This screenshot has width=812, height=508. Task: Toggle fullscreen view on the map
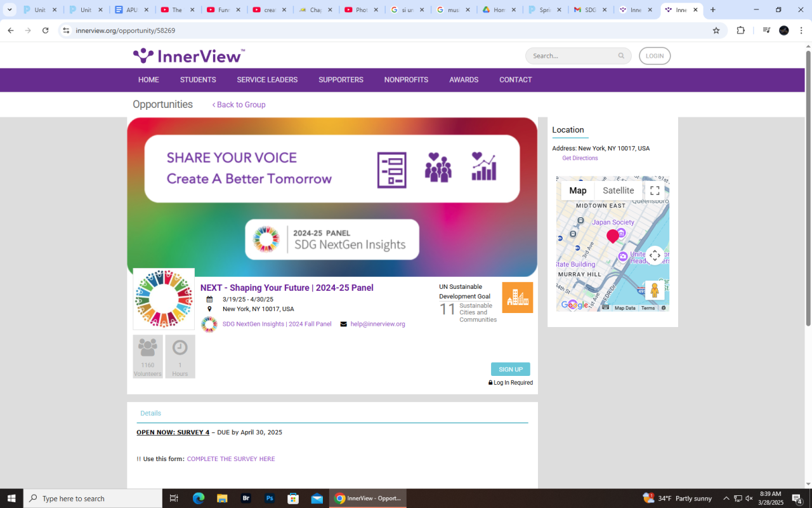click(x=655, y=190)
